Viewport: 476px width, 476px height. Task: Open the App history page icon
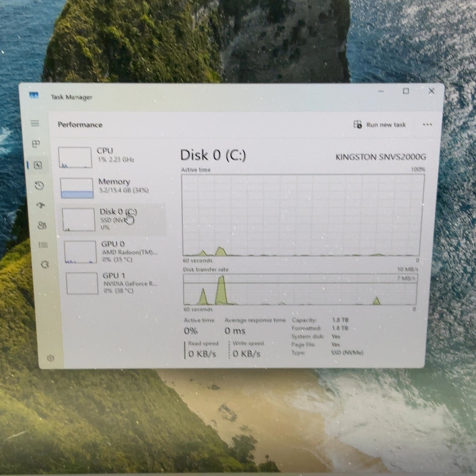39,185
